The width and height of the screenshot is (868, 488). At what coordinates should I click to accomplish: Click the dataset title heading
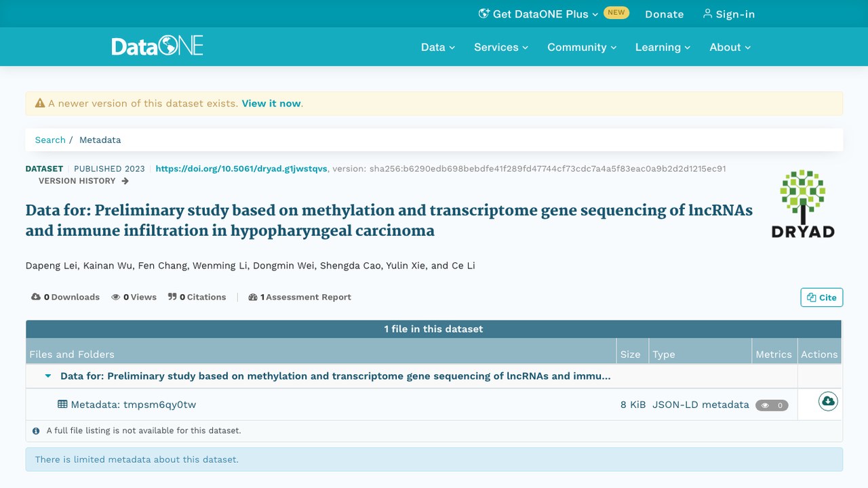[389, 220]
